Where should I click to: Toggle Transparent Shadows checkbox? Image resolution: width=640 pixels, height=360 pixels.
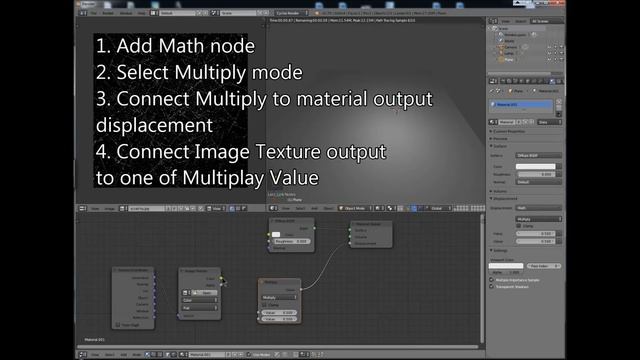click(491, 287)
